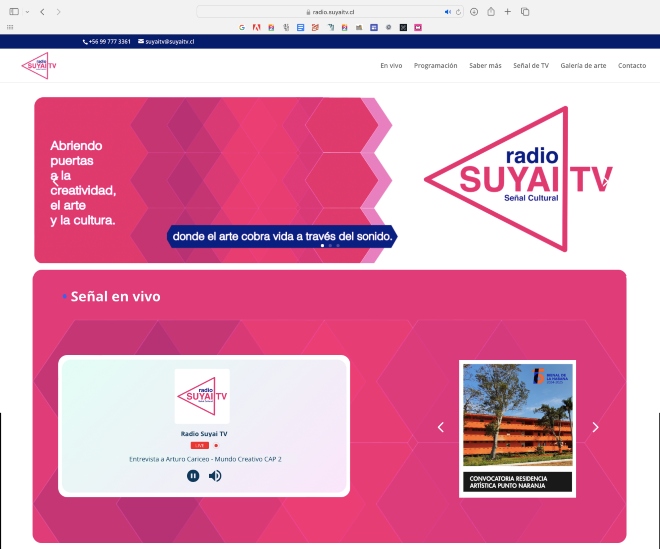660x549 pixels.
Task: Show the next hero banner slide
Action: tap(605, 181)
